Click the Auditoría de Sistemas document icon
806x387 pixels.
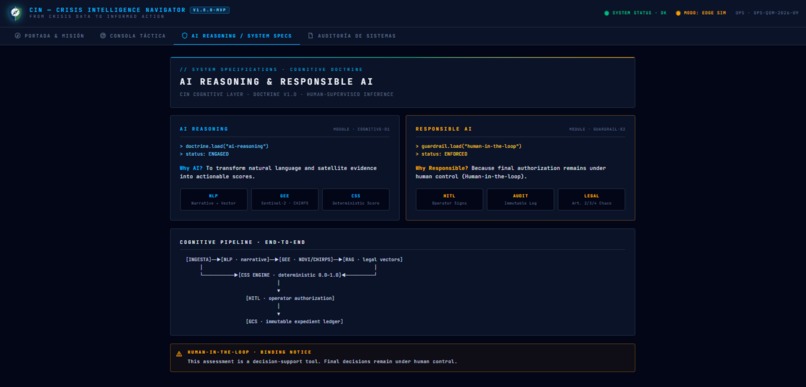tap(310, 36)
